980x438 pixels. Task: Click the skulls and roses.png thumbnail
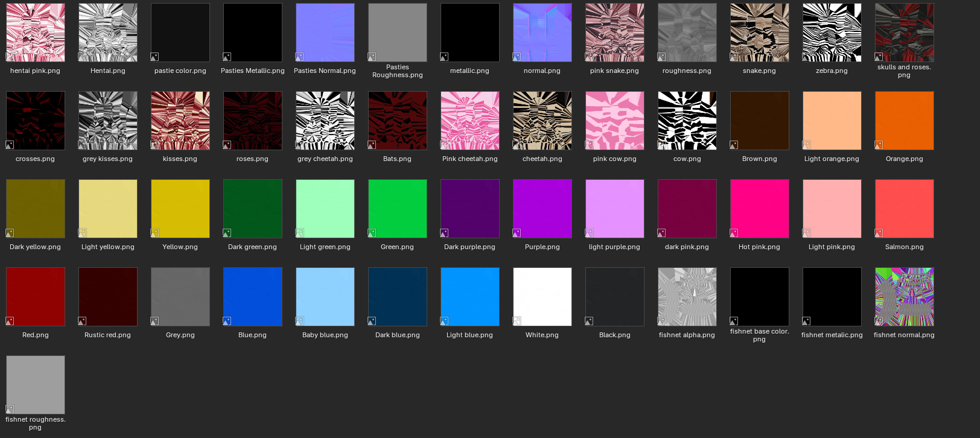click(x=905, y=33)
